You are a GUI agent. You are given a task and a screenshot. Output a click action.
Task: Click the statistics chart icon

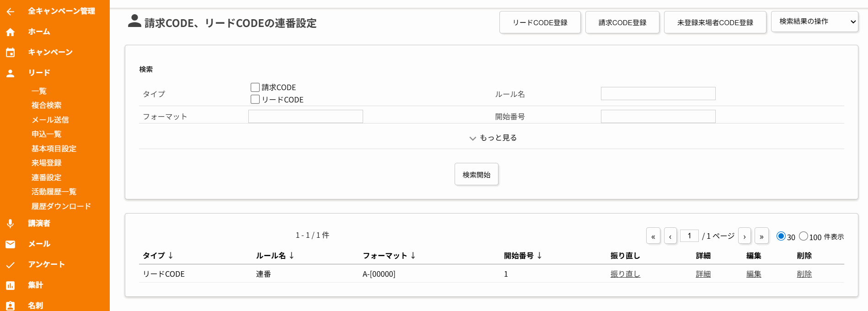10,285
